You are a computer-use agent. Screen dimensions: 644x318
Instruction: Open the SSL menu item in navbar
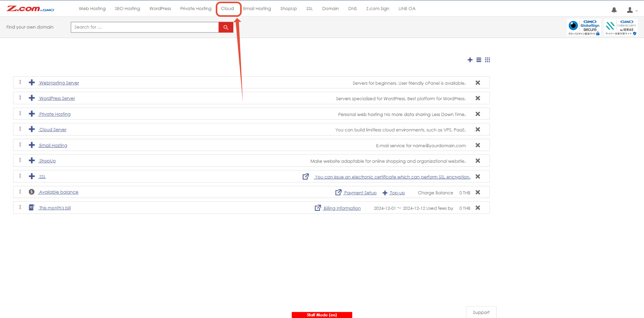310,8
